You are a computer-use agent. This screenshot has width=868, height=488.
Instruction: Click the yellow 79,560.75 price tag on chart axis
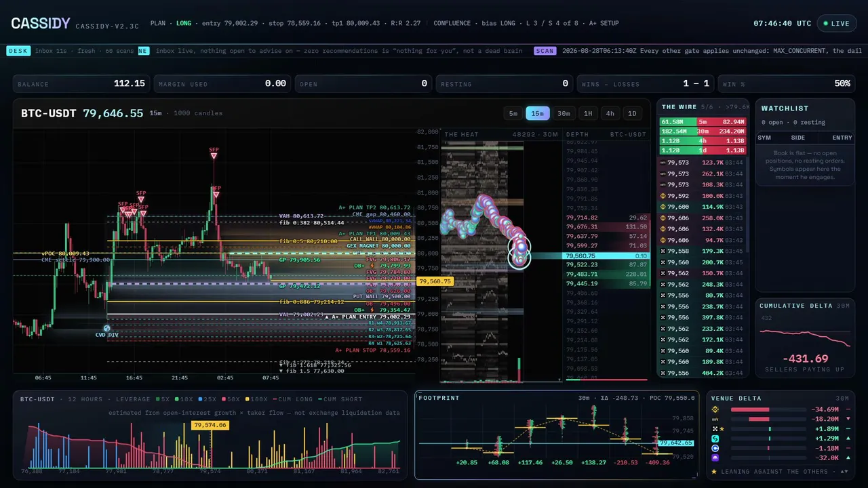(435, 281)
